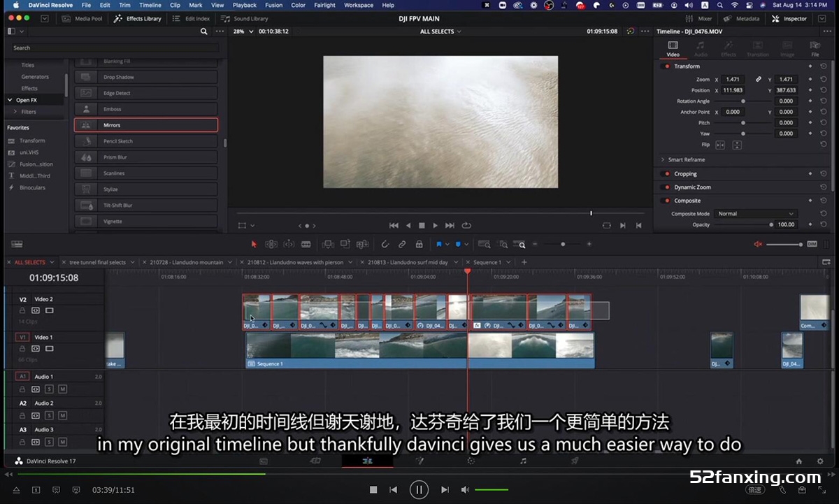This screenshot has height=504, width=839.
Task: Switch to tree tunnel final selects tab
Action: point(97,262)
